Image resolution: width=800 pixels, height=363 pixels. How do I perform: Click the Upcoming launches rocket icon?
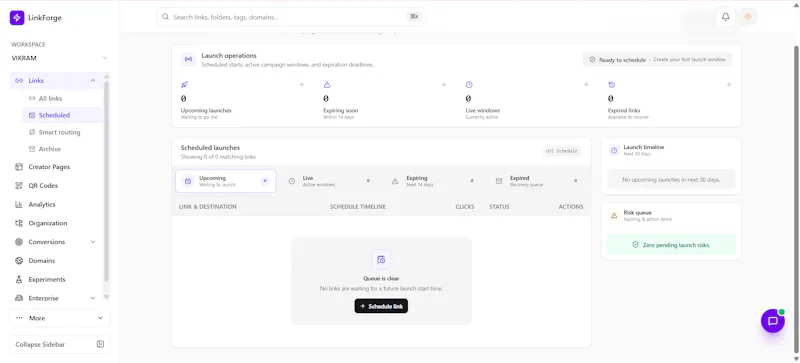click(185, 85)
